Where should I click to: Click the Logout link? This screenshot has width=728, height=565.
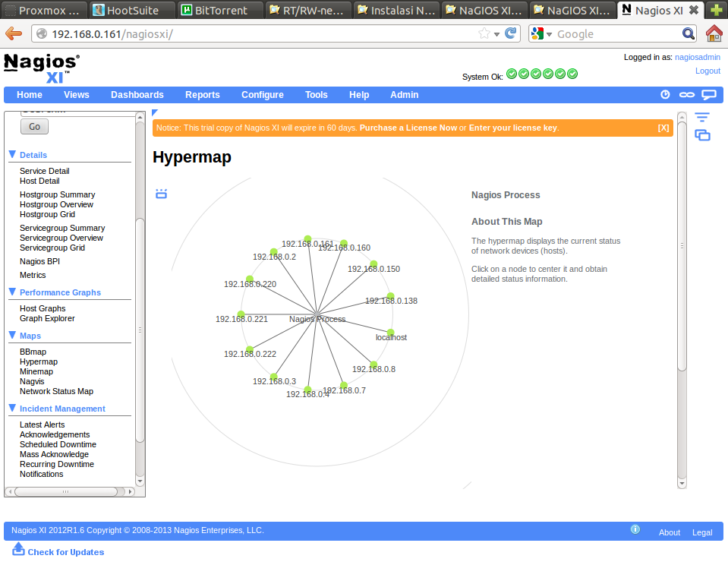707,71
